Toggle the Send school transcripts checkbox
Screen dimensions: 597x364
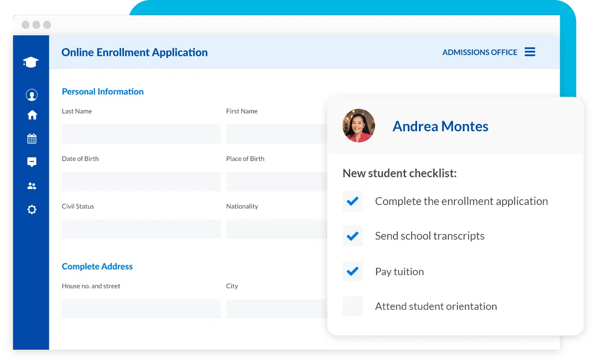353,236
